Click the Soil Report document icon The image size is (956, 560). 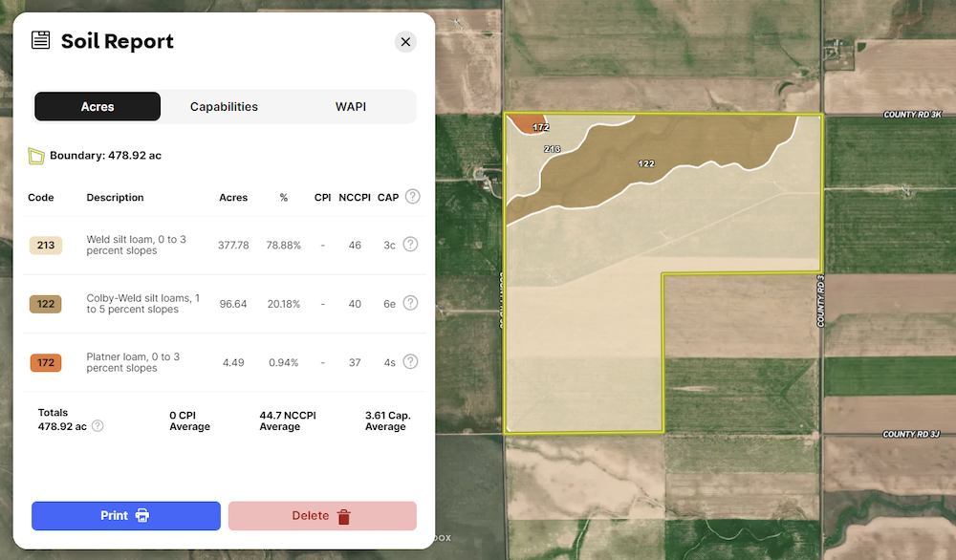[x=40, y=40]
